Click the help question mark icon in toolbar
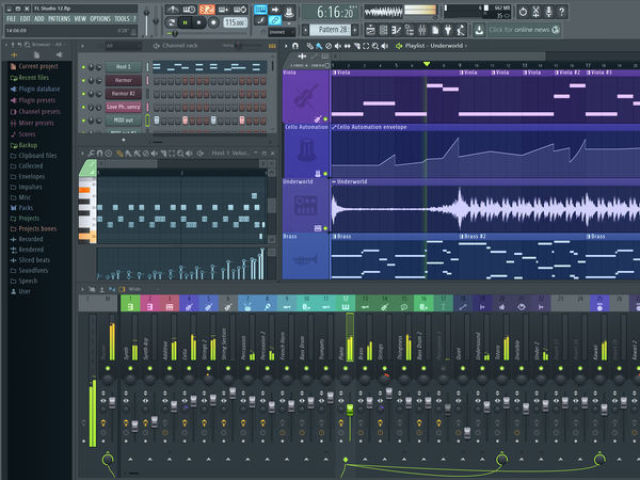This screenshot has height=480, width=640. 562,12
